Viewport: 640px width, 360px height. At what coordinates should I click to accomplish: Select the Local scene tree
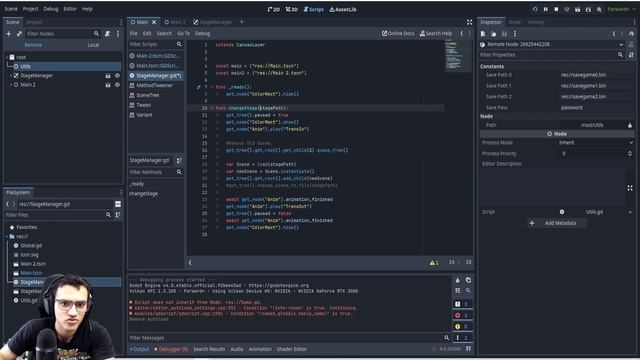pyautogui.click(x=93, y=45)
